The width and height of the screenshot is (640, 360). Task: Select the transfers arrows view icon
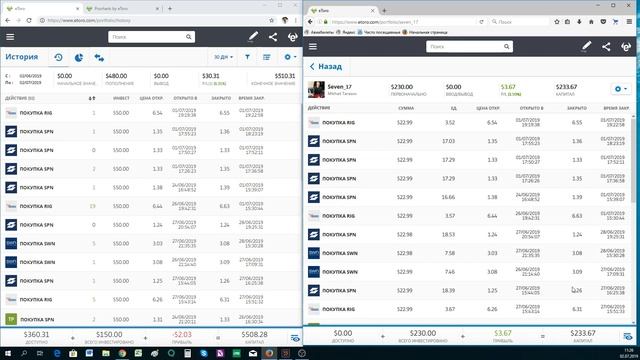pyautogui.click(x=99, y=58)
